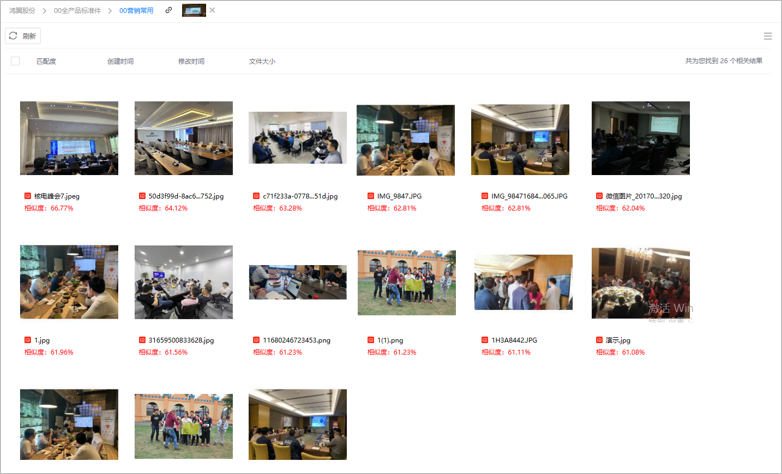Click similarity value 63.28%
The width and height of the screenshot is (782, 474).
coord(291,208)
